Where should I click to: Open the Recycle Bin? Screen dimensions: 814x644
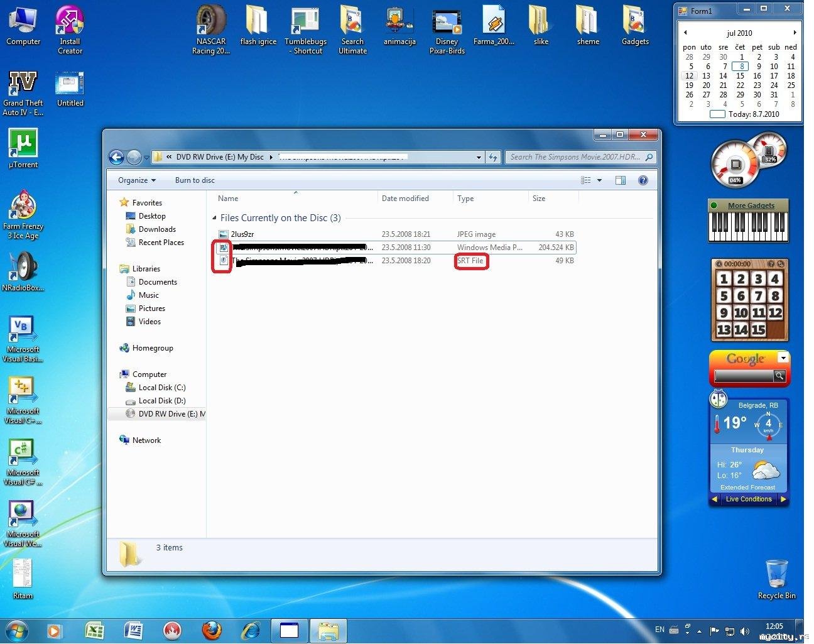776,579
